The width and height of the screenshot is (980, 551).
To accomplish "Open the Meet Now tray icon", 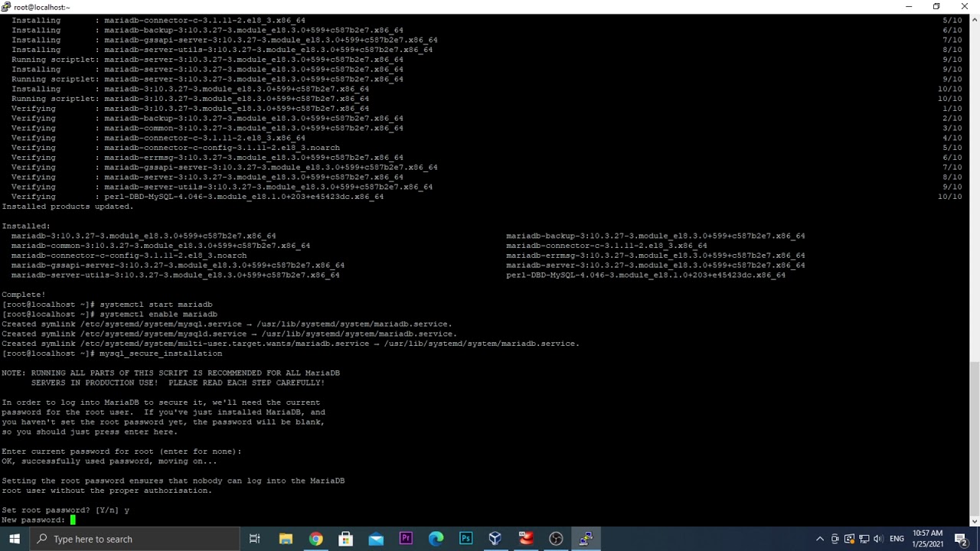I will (835, 539).
